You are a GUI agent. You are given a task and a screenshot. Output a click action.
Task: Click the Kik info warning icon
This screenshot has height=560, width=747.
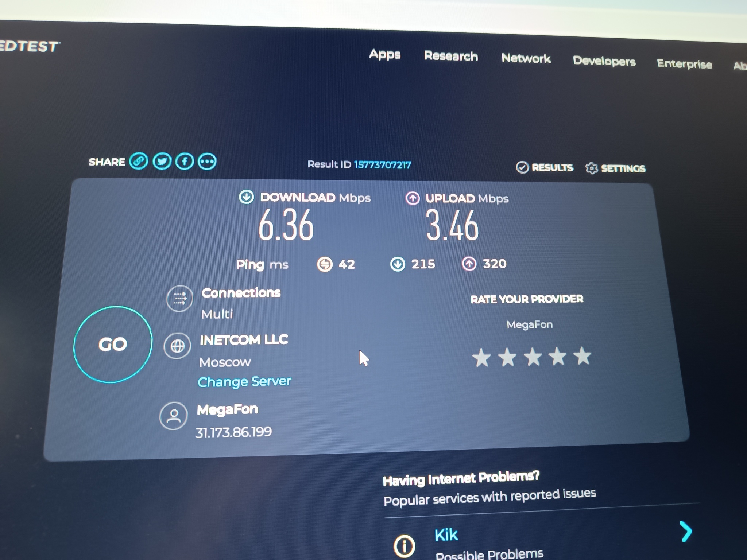pyautogui.click(x=404, y=545)
